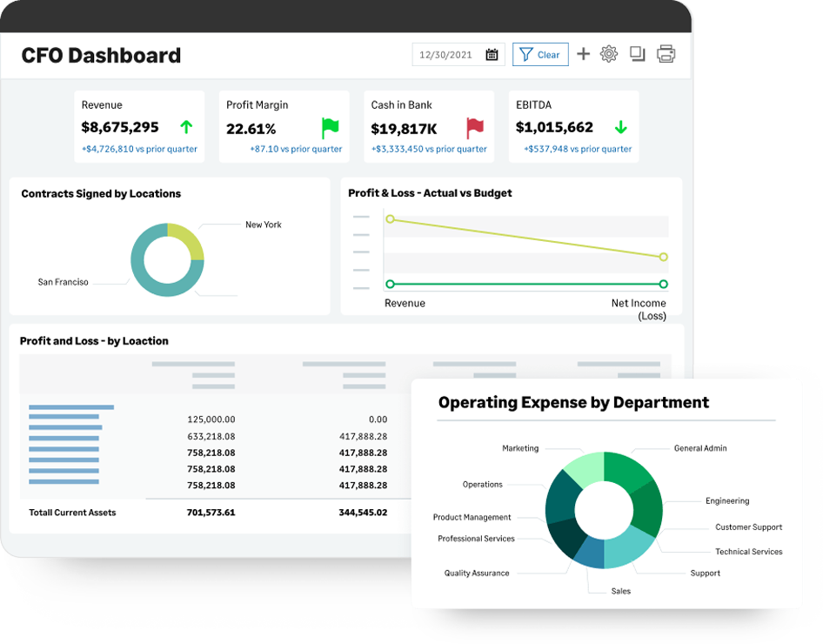Open the calendar date picker icon

pyautogui.click(x=492, y=55)
